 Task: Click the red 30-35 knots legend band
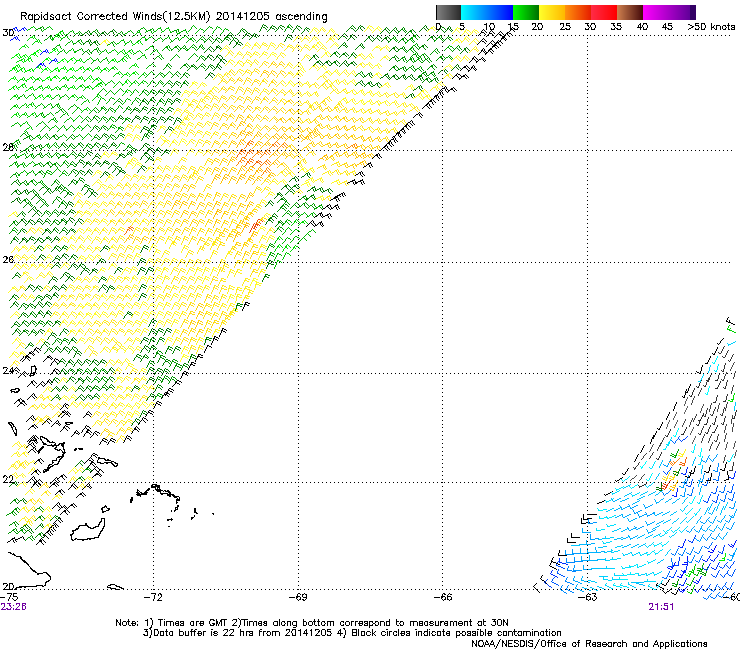coord(604,12)
